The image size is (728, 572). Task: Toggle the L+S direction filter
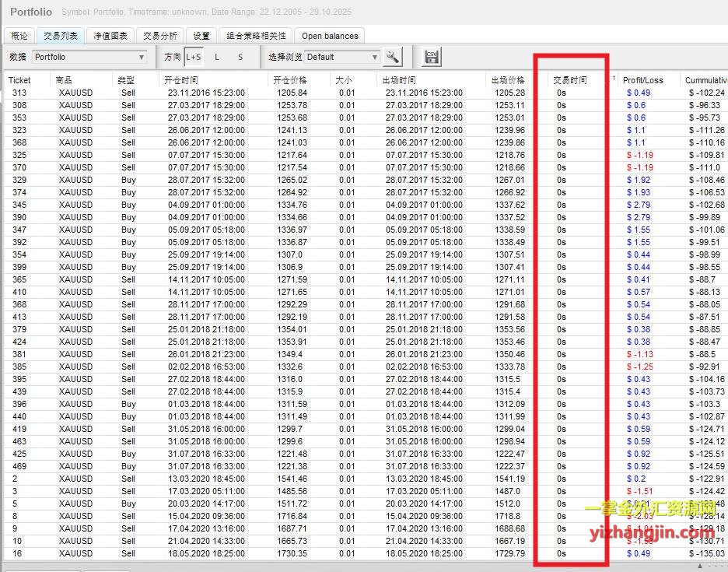coord(193,57)
